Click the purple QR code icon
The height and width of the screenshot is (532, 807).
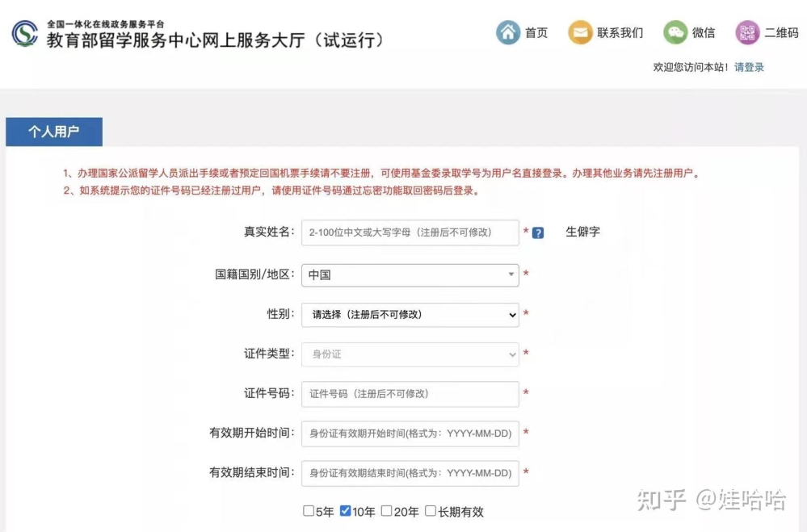[747, 32]
